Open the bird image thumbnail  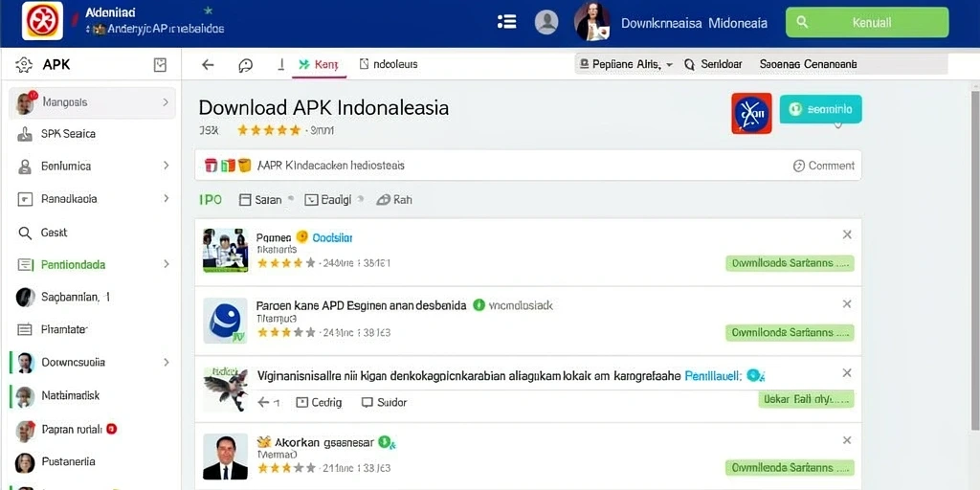(x=226, y=389)
